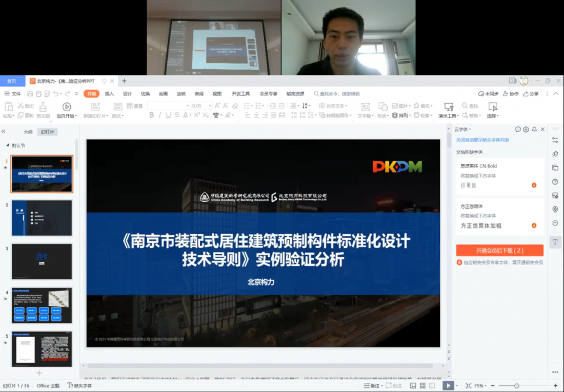The image size is (564, 392).
Task: Click Increase Font Size icon
Action: 217,106
